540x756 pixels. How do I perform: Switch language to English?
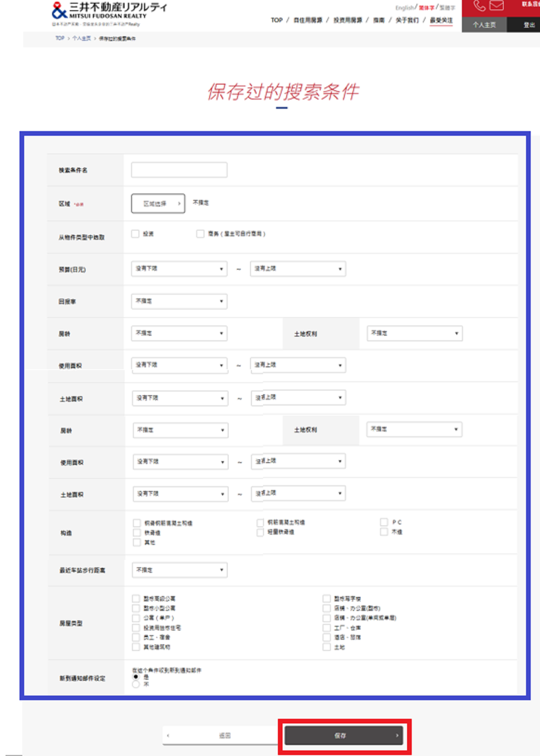(x=404, y=8)
